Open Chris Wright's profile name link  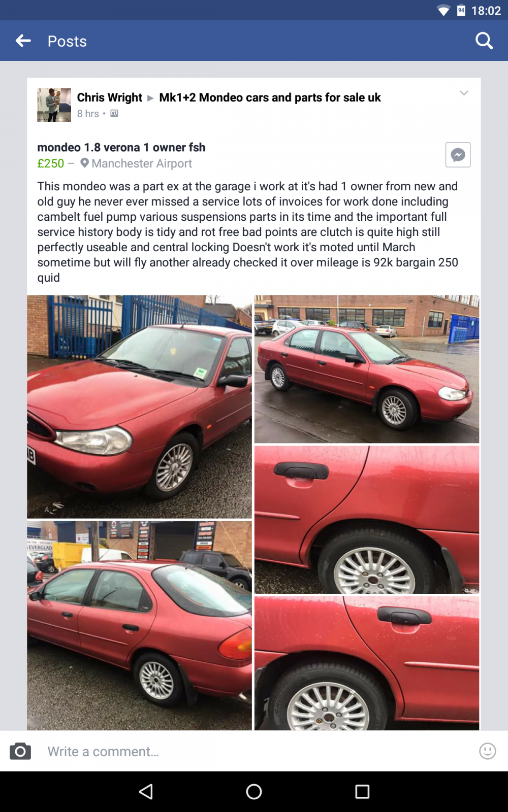tap(110, 97)
